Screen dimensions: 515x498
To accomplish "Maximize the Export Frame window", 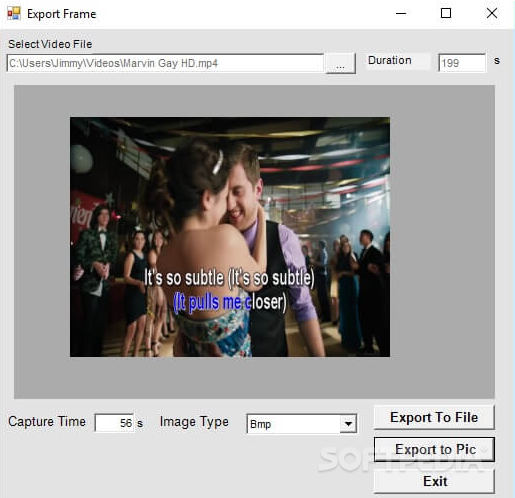I will 446,14.
